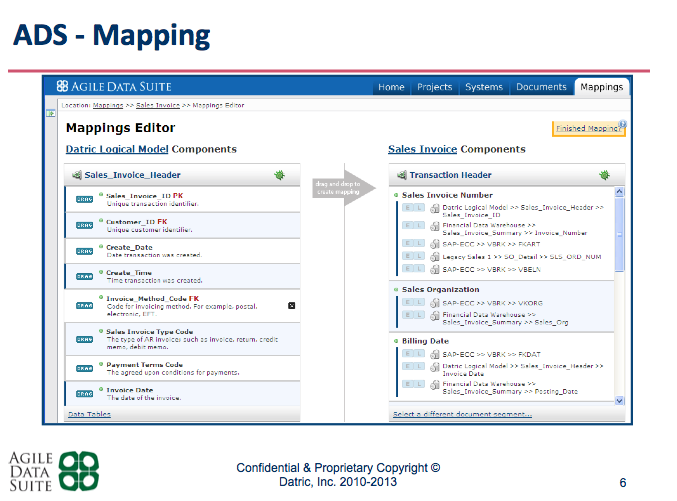
Task: Toggle the E button for SAP-ECC VBRK FKART
Action: [408, 243]
